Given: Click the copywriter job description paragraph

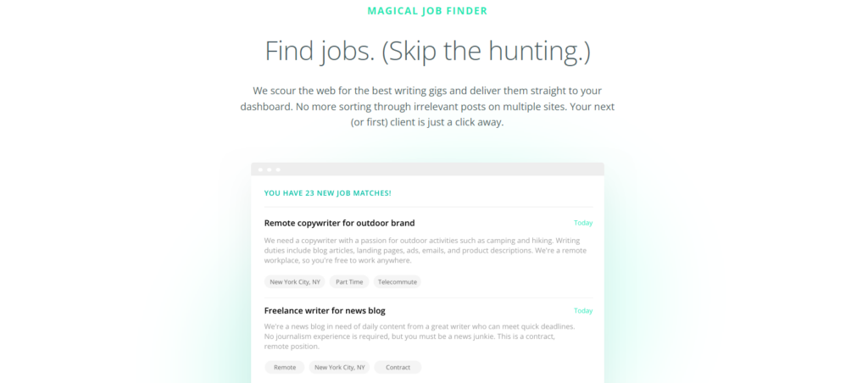Looking at the screenshot, I should (426, 251).
